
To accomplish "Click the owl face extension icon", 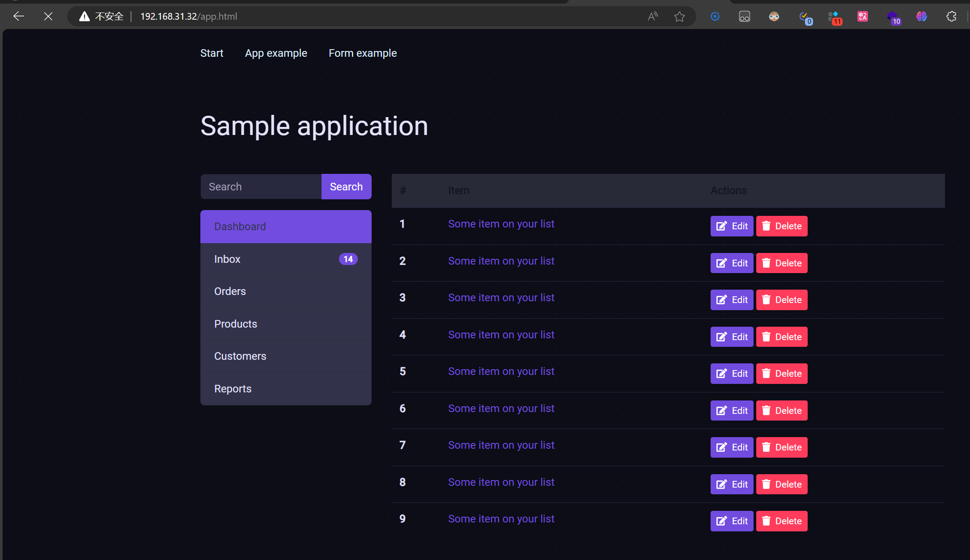I will click(774, 17).
